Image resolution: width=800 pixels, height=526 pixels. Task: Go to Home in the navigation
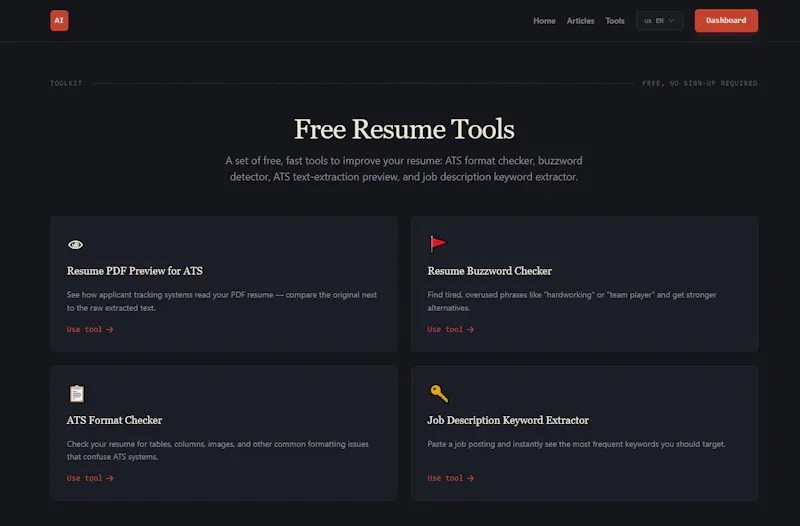[x=544, y=21]
